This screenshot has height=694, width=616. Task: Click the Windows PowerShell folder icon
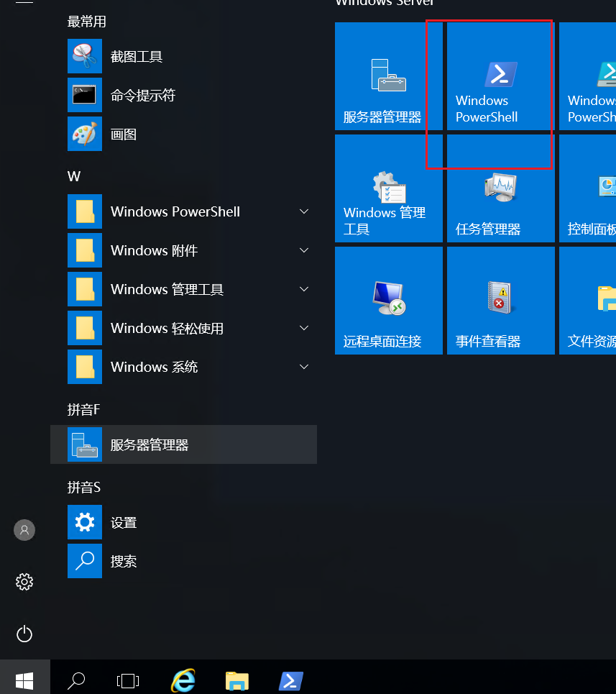tap(85, 211)
